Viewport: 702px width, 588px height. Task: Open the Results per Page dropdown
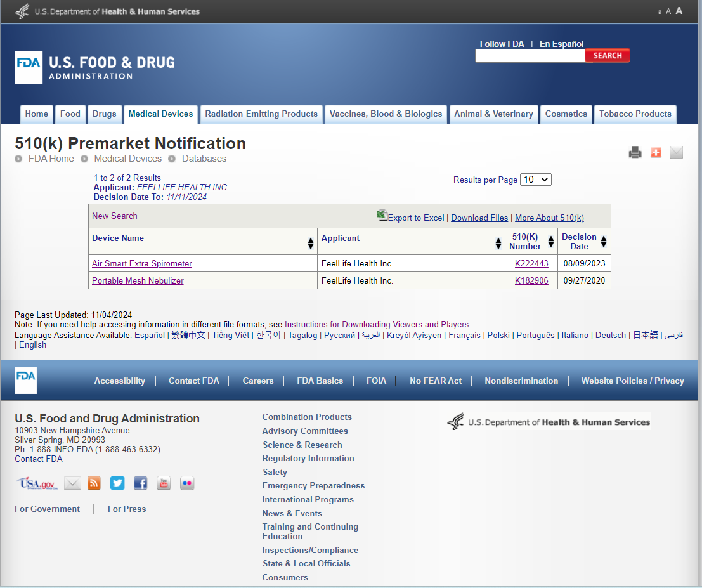[x=535, y=180]
